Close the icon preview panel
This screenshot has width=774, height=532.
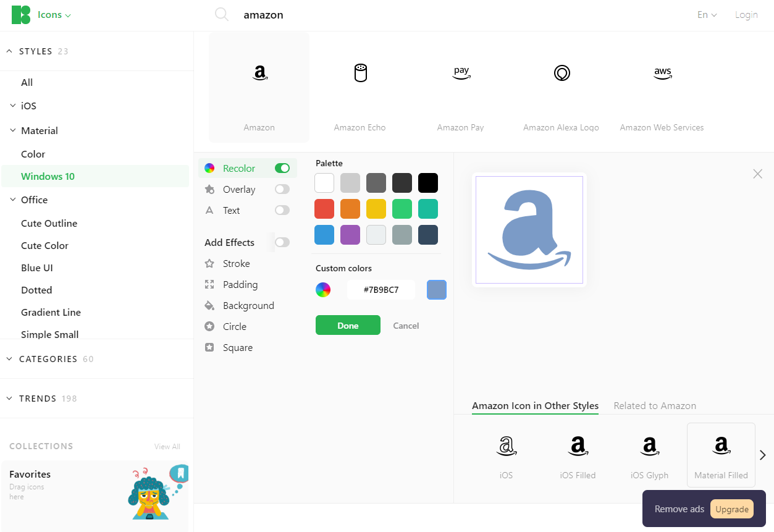click(x=758, y=174)
